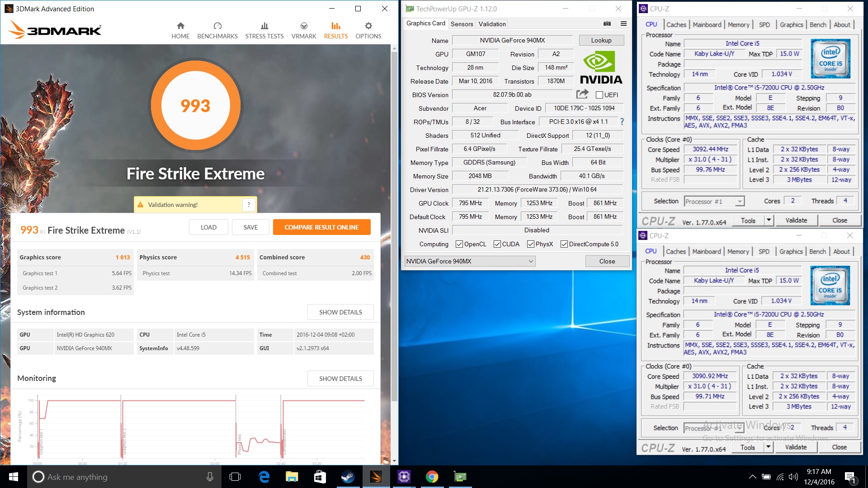Open the upper CPU-Z Processor #1 selection dropdown
Viewport: 868px width, 488px height.
(714, 202)
